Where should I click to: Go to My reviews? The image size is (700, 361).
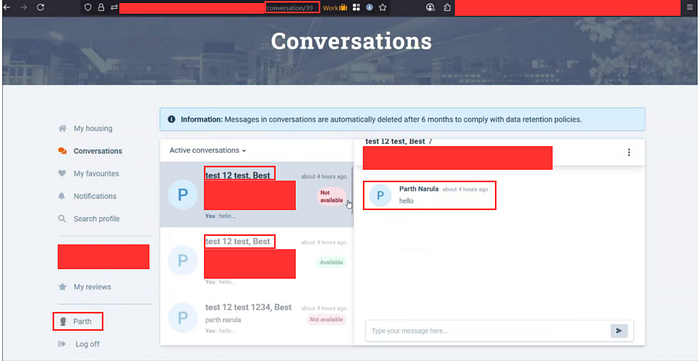92,286
